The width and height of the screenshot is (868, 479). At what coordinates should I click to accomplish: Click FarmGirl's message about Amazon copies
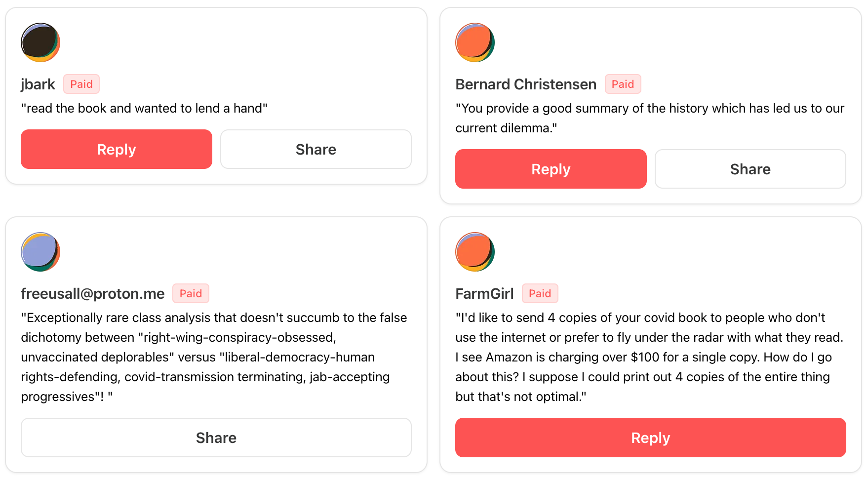[x=650, y=357]
